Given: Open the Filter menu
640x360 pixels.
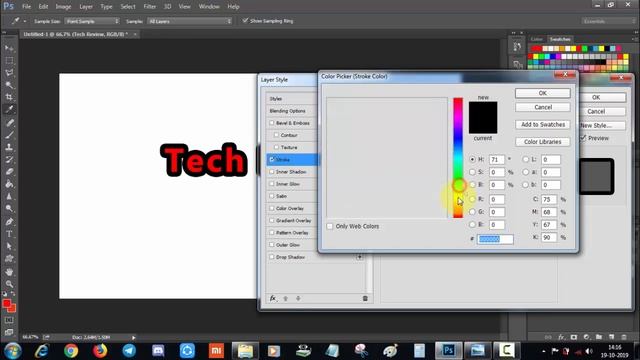Looking at the screenshot, I should click(x=150, y=7).
